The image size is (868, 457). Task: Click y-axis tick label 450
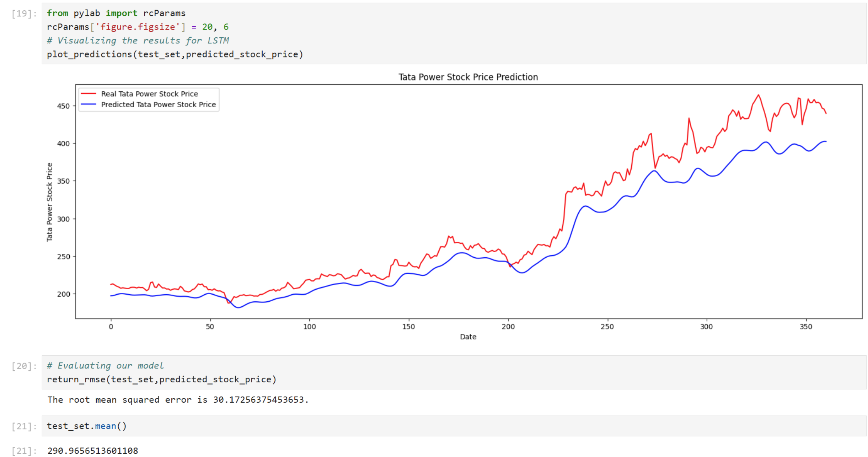coord(63,106)
